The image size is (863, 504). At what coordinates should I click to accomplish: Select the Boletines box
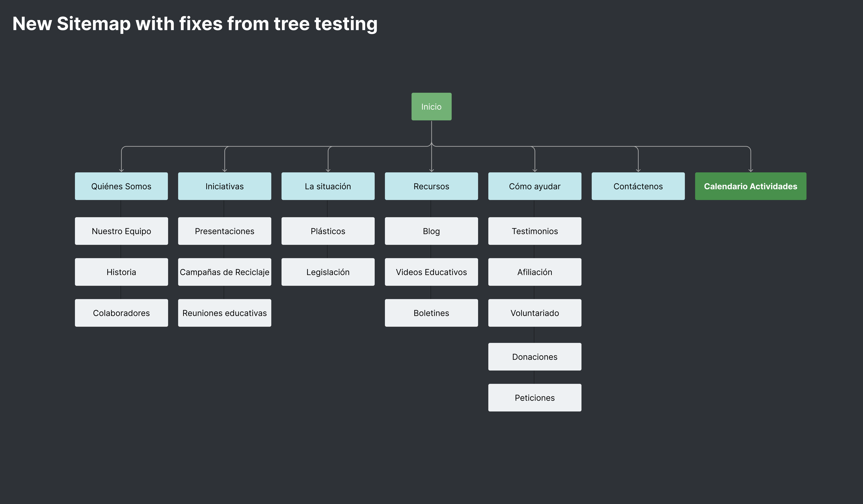431,313
